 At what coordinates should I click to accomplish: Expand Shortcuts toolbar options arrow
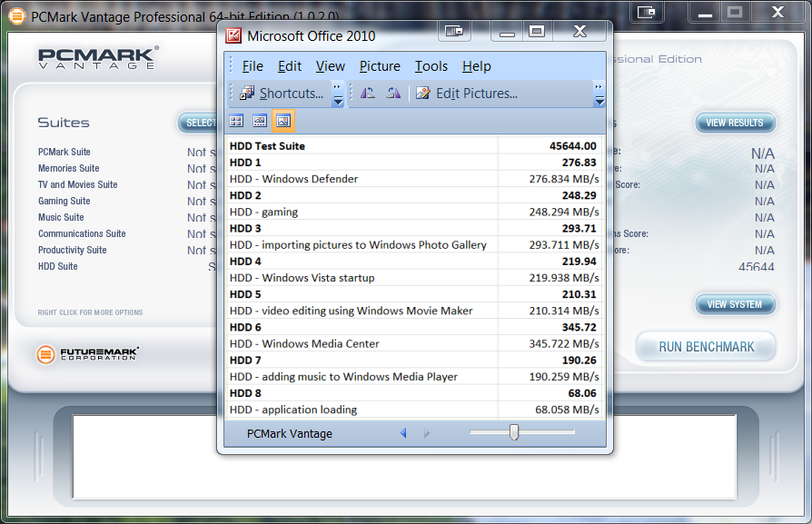(338, 94)
